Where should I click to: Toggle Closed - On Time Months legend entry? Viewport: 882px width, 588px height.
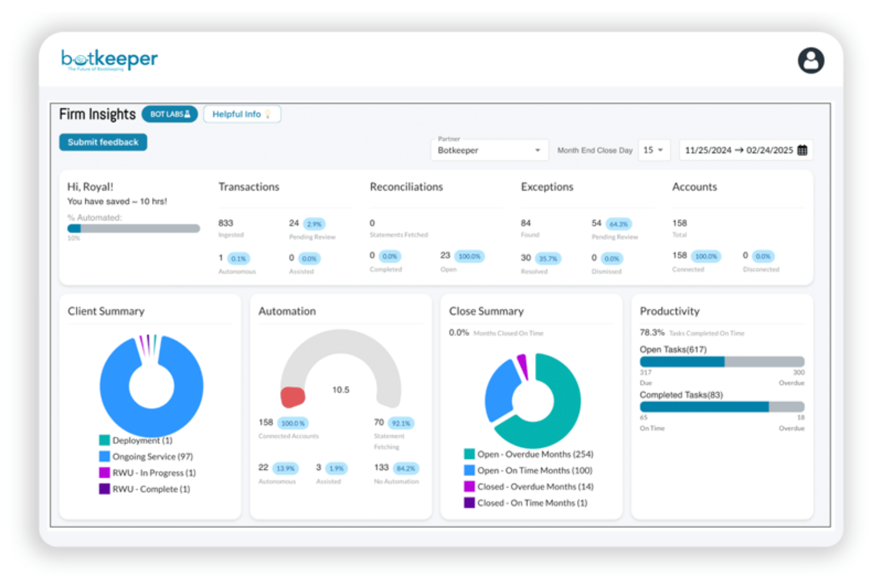coord(529,503)
